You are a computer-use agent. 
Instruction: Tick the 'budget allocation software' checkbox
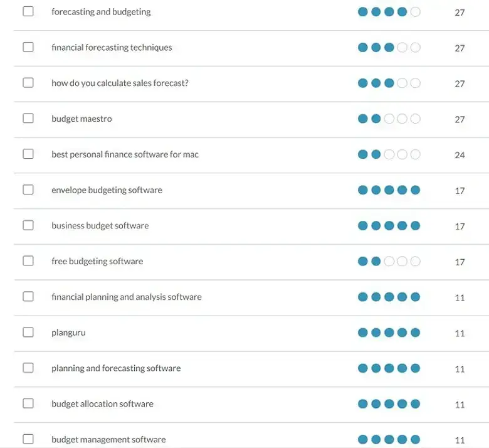28,403
